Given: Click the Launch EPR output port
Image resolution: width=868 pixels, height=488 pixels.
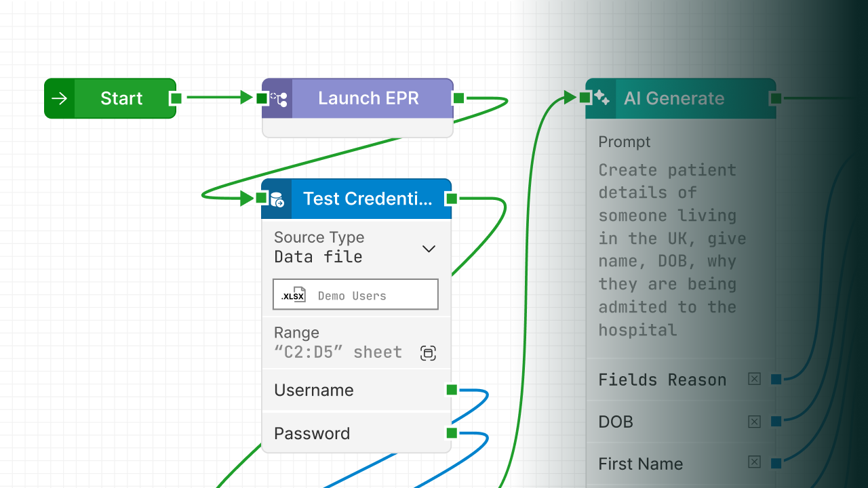Looking at the screenshot, I should (x=458, y=98).
